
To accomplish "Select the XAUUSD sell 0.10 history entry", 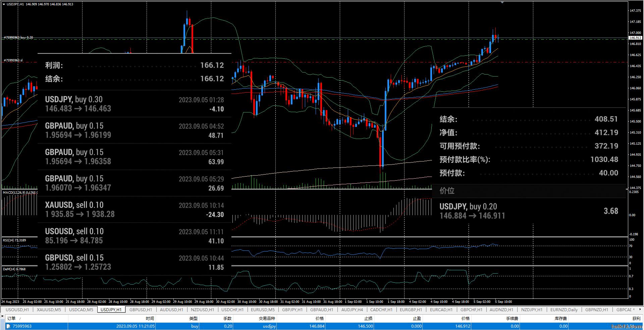I will (x=135, y=209).
